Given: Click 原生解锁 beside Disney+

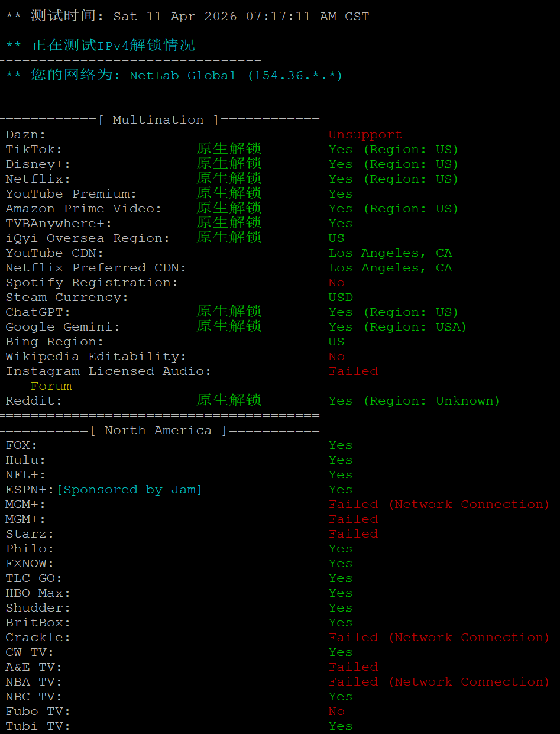Looking at the screenshot, I should (x=229, y=164).
